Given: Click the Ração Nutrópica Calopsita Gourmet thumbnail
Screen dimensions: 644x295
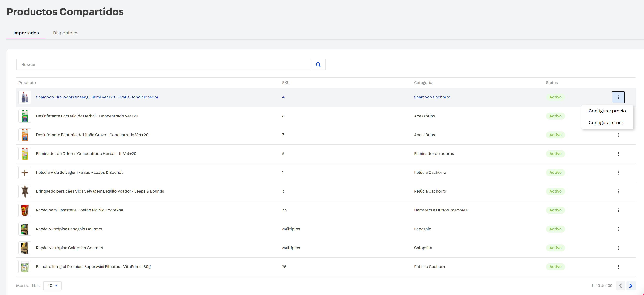Looking at the screenshot, I should coord(25,248).
